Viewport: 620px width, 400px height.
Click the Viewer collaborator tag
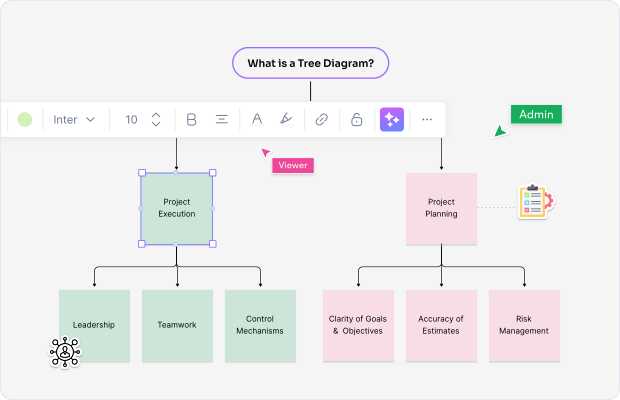[x=293, y=166]
